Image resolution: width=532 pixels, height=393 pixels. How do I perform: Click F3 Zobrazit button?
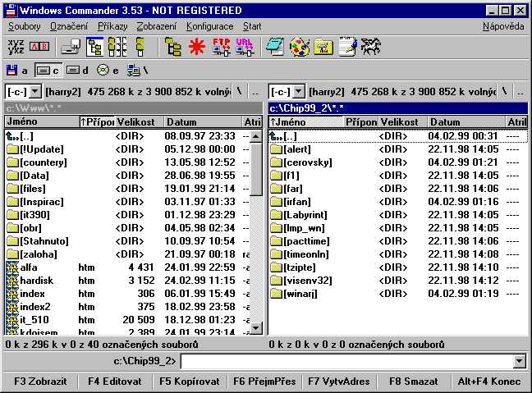(40, 382)
